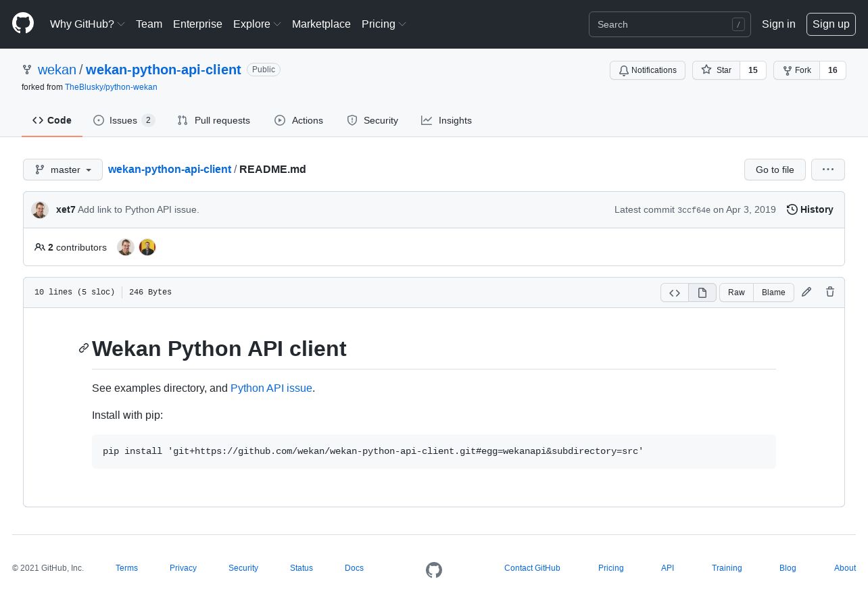Switch to the Pull requests tab
This screenshot has width=868, height=612.
[x=214, y=120]
